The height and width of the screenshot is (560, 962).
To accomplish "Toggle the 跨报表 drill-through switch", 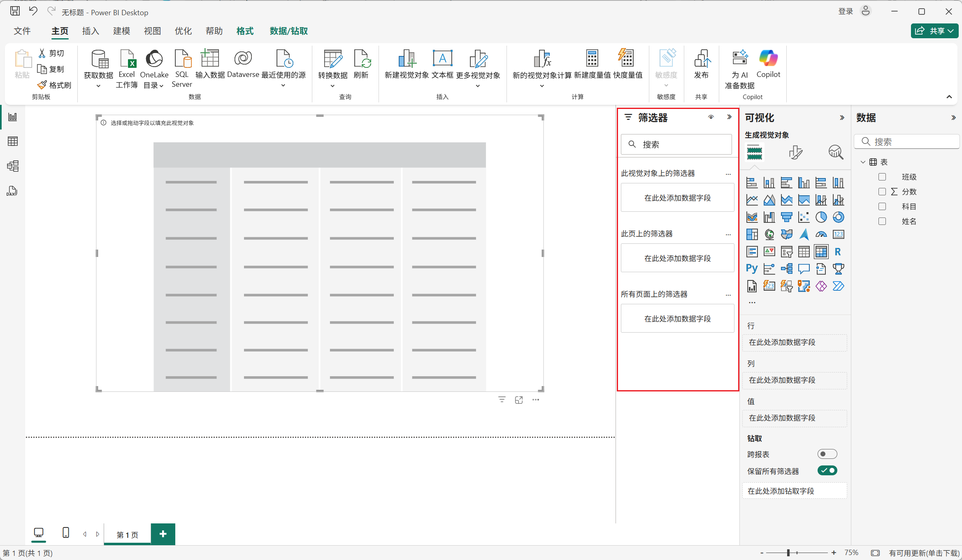I will click(827, 454).
